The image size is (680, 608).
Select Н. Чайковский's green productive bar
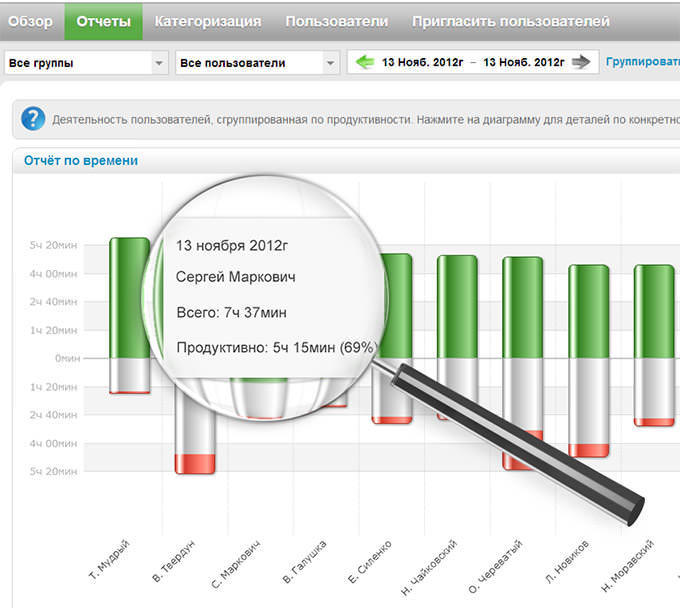[457, 306]
